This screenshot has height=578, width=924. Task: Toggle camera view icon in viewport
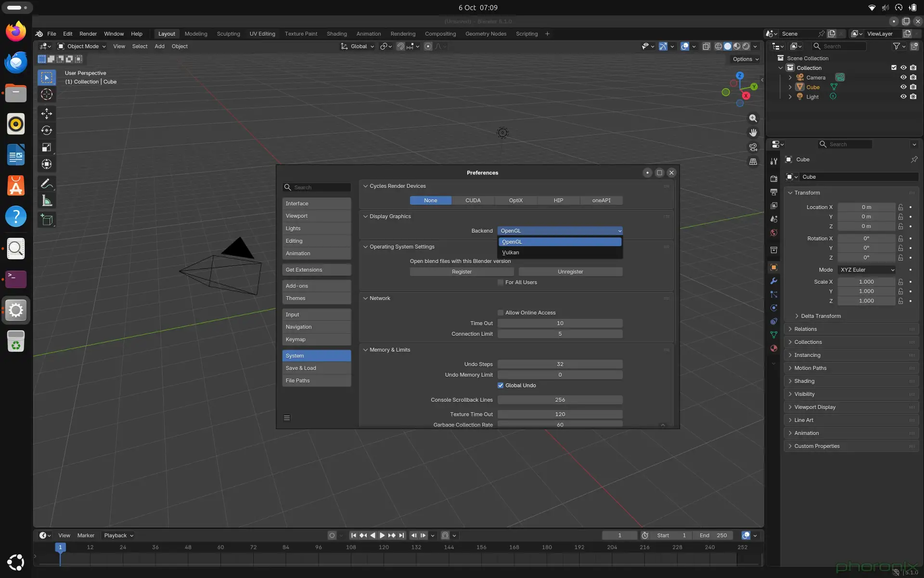(753, 147)
